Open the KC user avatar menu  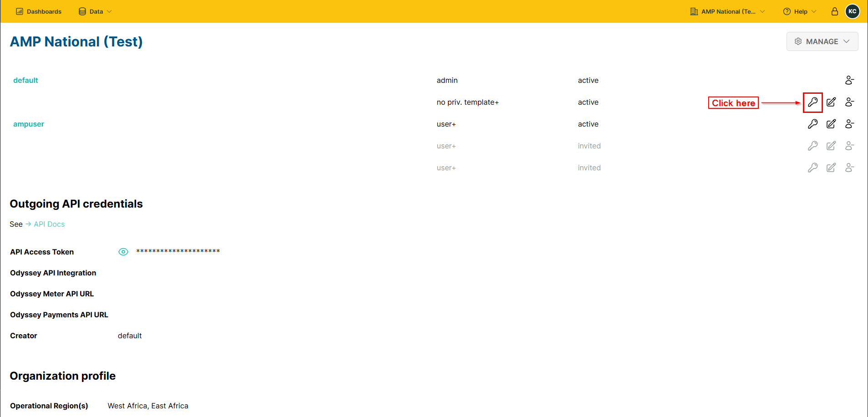coord(853,11)
